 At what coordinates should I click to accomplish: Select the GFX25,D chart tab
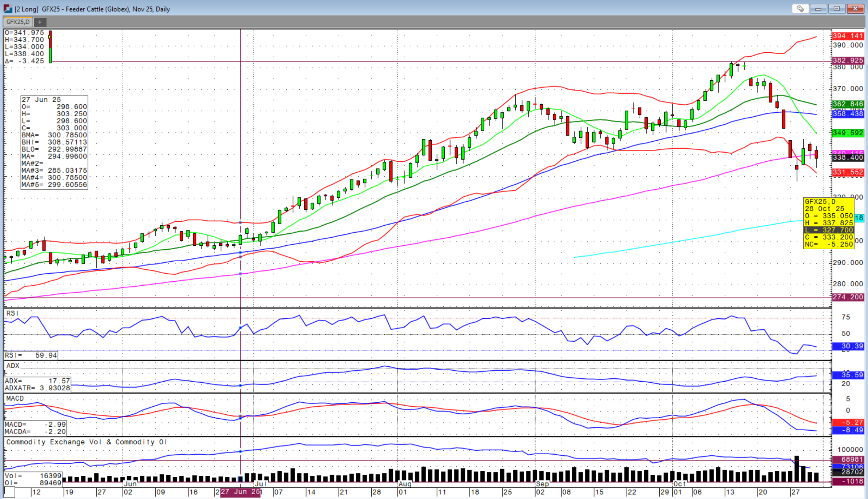pyautogui.click(x=18, y=22)
